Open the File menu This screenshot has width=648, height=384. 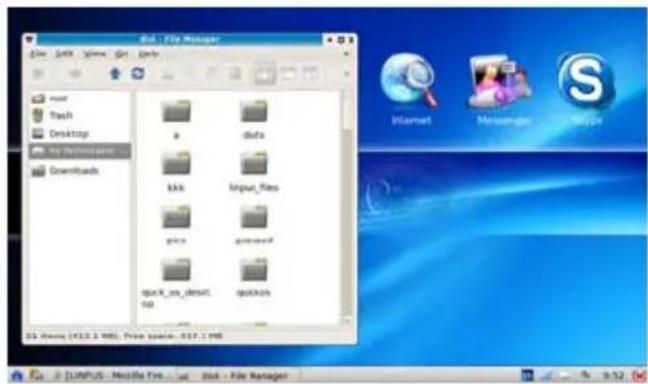coord(38,54)
